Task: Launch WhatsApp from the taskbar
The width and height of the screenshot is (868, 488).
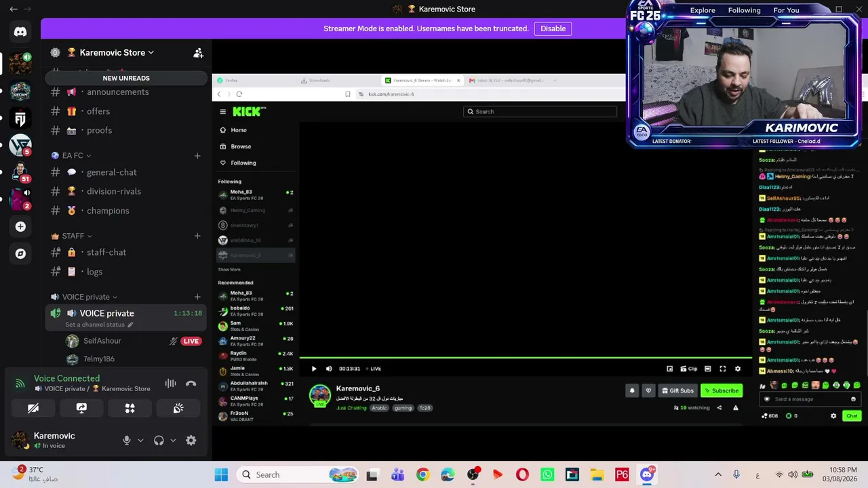Action: (x=547, y=474)
